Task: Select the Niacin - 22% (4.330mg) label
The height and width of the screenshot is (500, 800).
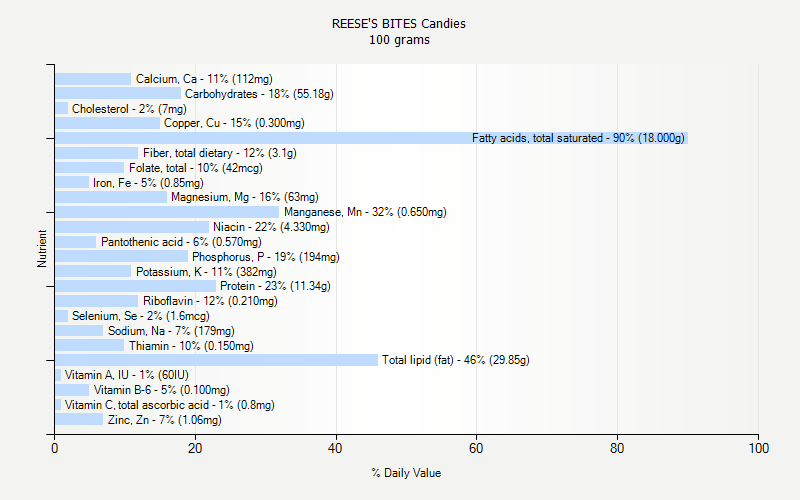Action: coord(271,227)
